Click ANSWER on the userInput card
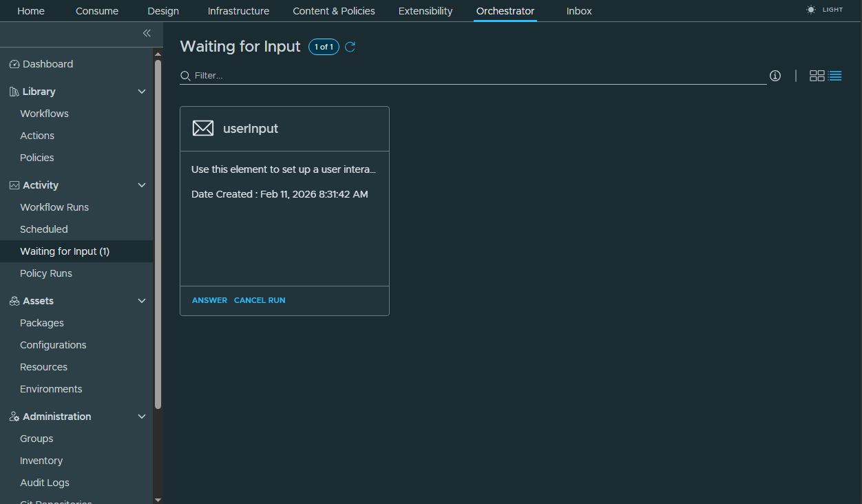This screenshot has width=862, height=504. [209, 300]
